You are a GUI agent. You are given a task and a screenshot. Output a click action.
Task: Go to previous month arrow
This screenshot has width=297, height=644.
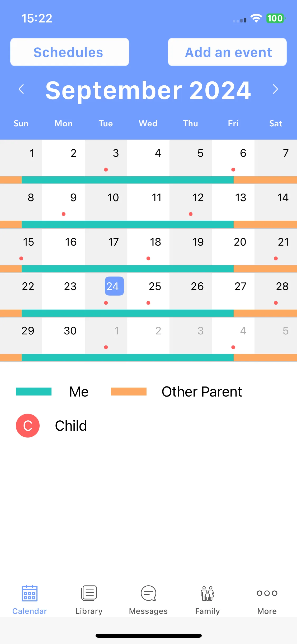click(x=21, y=89)
